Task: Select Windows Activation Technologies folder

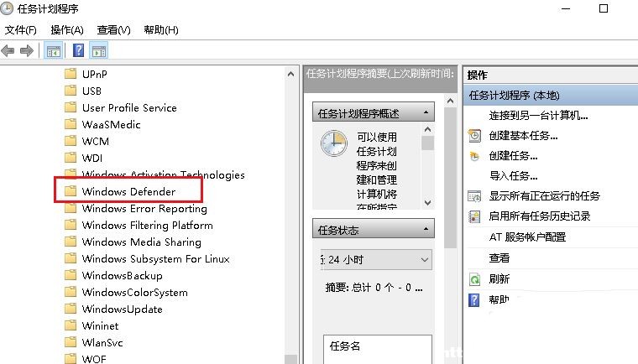Action: tap(163, 174)
